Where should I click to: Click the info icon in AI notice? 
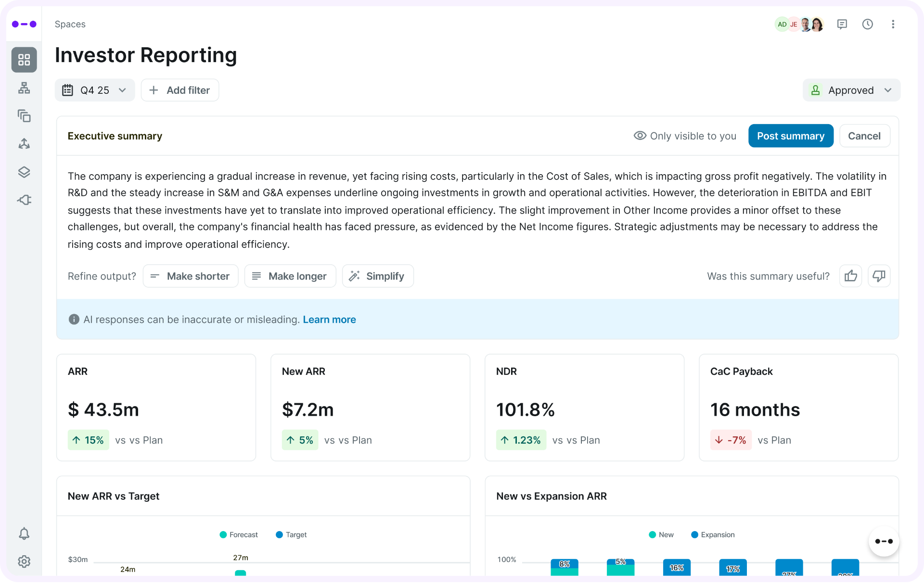pyautogui.click(x=74, y=319)
